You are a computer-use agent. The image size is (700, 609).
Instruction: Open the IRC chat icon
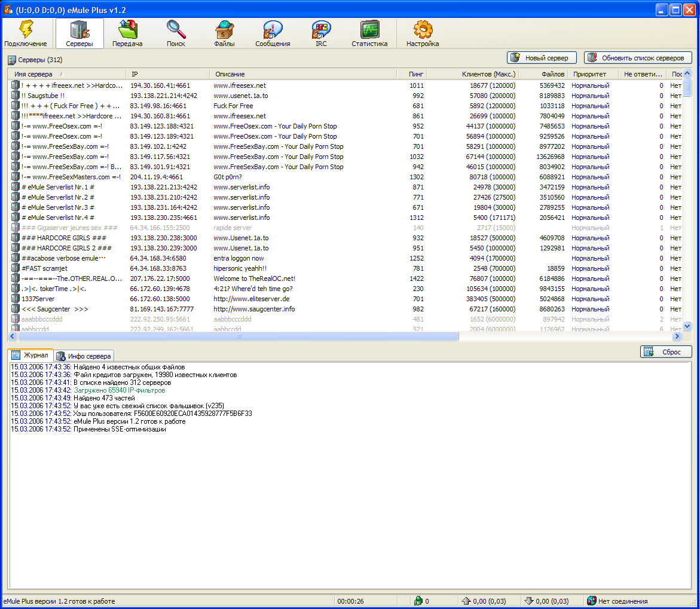[x=321, y=29]
